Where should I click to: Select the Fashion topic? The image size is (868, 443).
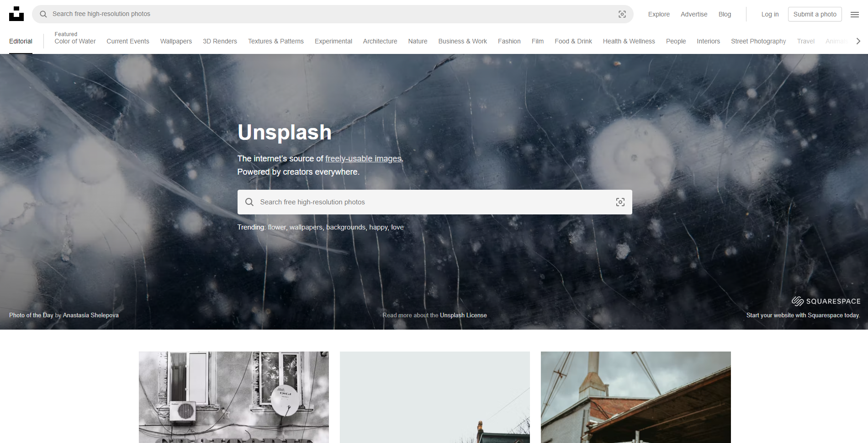pyautogui.click(x=509, y=41)
